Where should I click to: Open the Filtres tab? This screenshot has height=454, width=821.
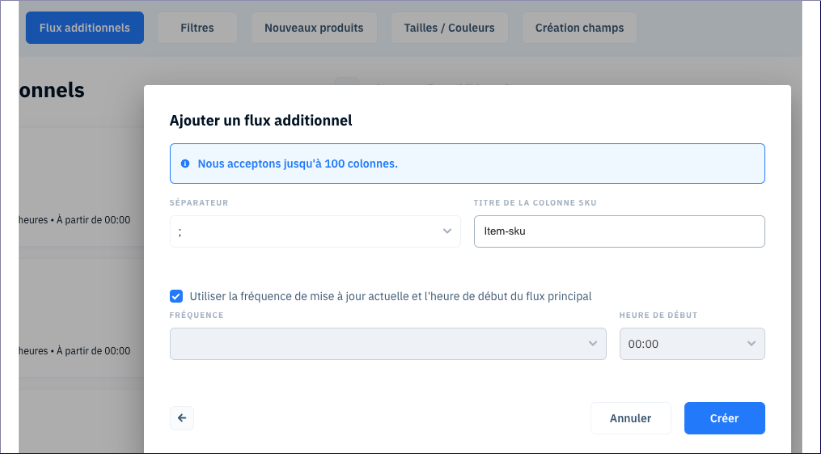(x=197, y=28)
